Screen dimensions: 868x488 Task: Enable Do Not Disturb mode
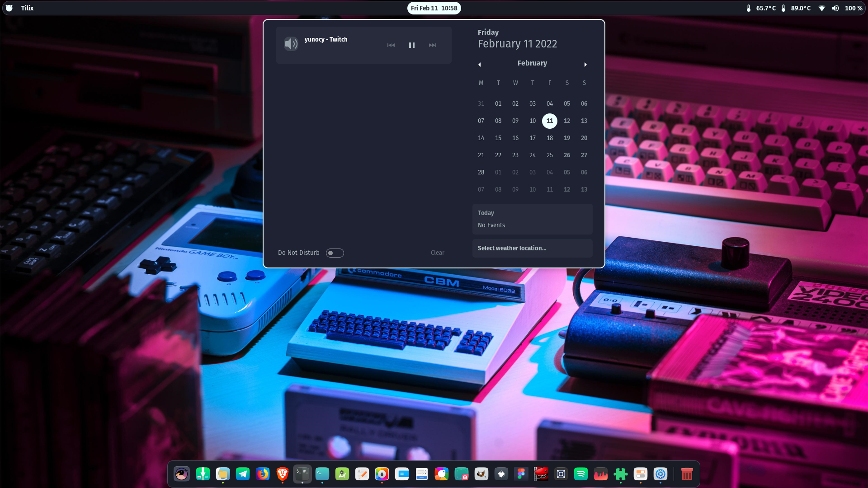click(335, 253)
